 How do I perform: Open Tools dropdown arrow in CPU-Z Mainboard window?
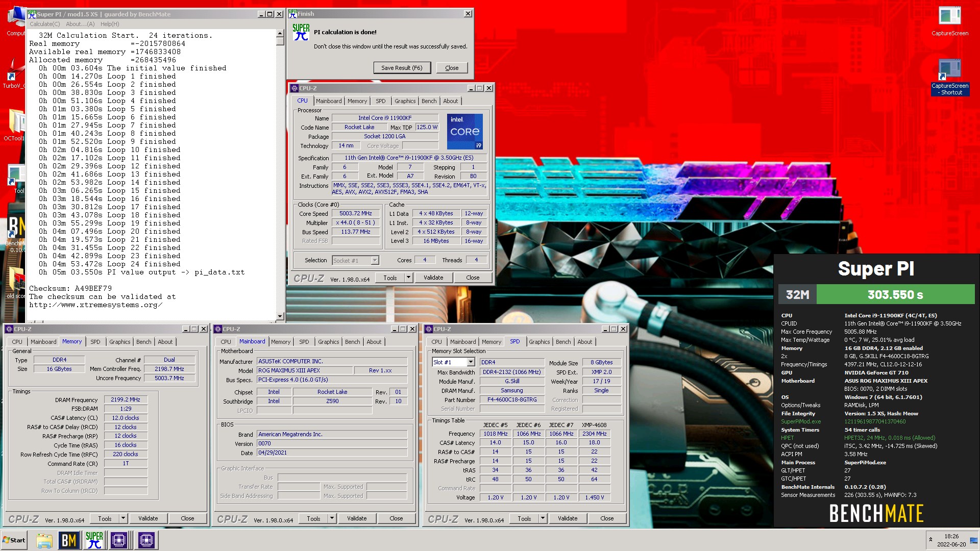pyautogui.click(x=332, y=518)
